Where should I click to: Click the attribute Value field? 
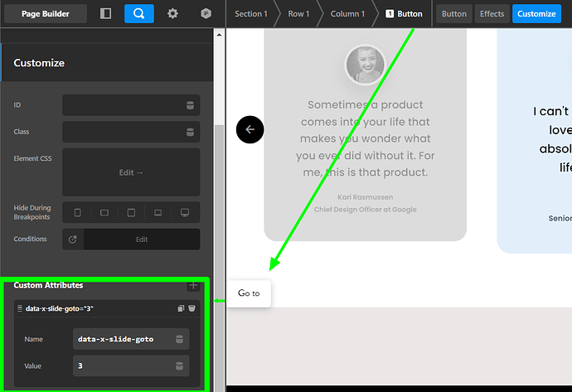pyautogui.click(x=131, y=366)
